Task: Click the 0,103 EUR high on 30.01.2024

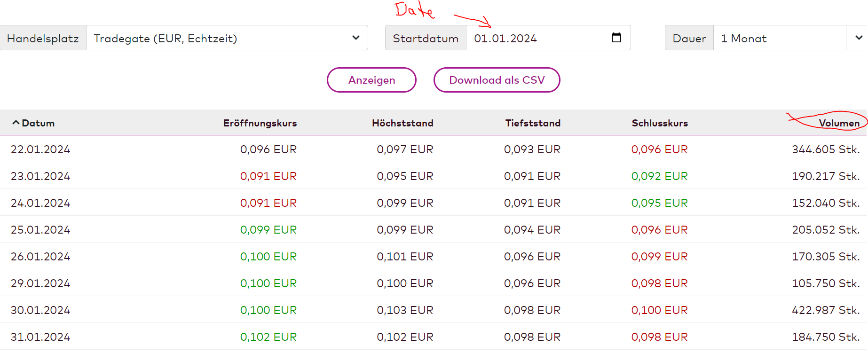Action: tap(405, 310)
